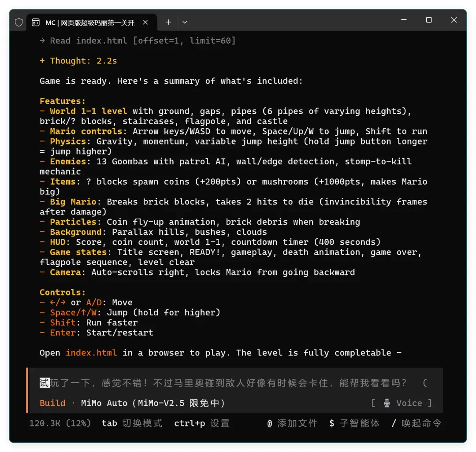This screenshot has width=476, height=452.
Task: Click the Build mode label
Action: click(x=52, y=403)
